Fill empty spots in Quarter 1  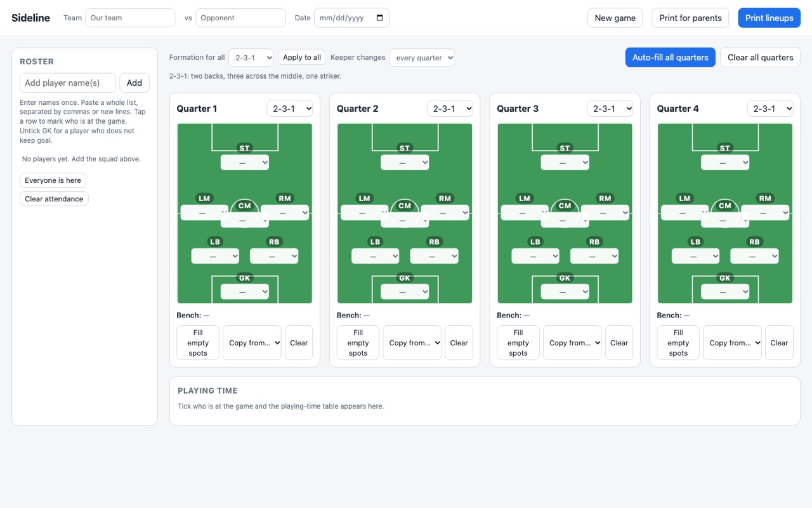tap(198, 343)
